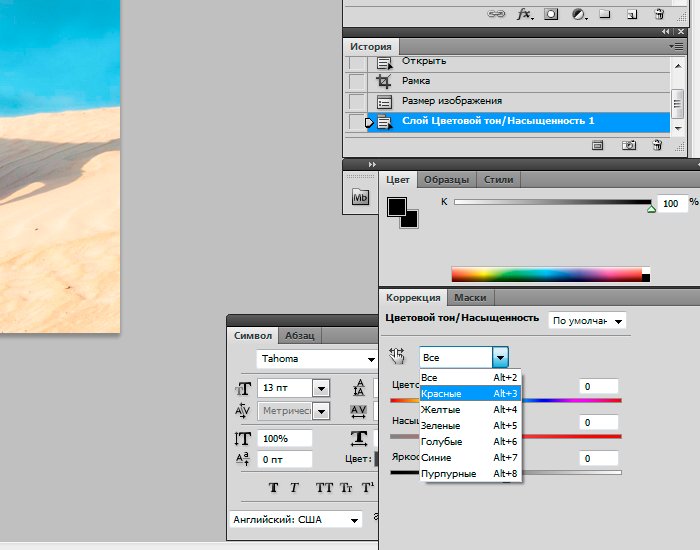This screenshot has height=550, width=700.
Task: Switch to the Маски tab
Action: click(x=470, y=298)
